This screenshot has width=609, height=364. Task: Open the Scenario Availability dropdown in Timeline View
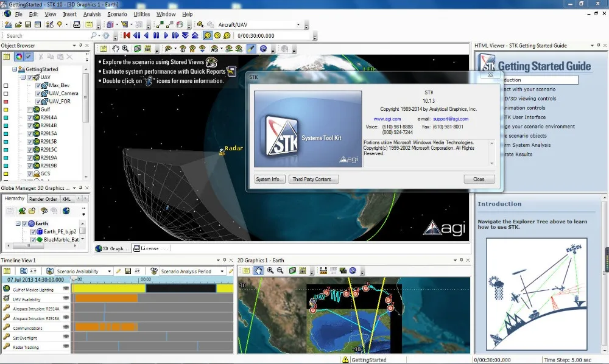[110, 271]
